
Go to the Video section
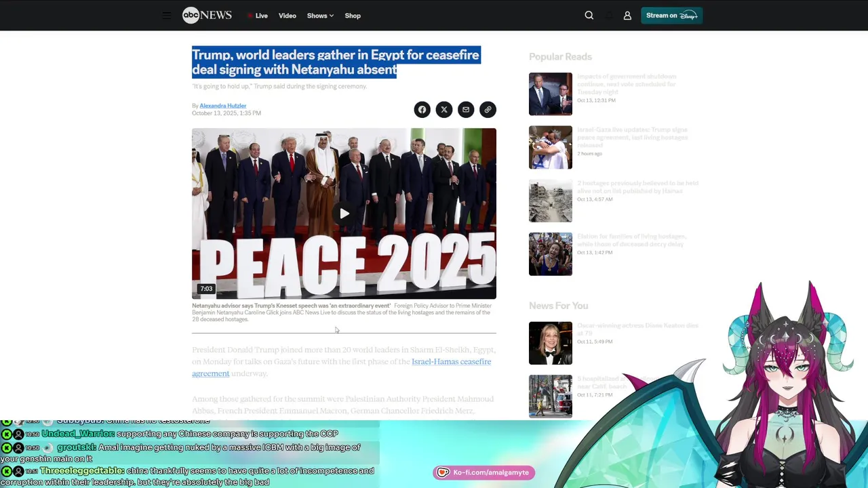[x=288, y=16]
